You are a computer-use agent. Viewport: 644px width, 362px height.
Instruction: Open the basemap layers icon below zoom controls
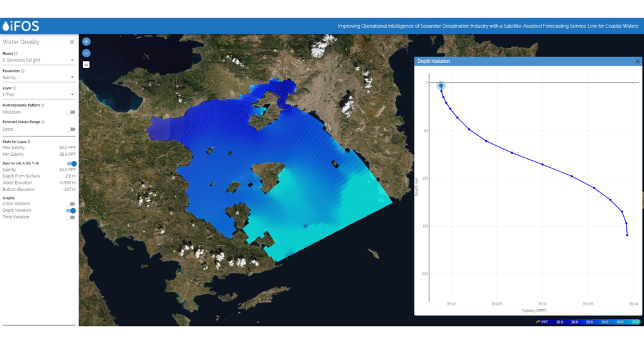[86, 65]
